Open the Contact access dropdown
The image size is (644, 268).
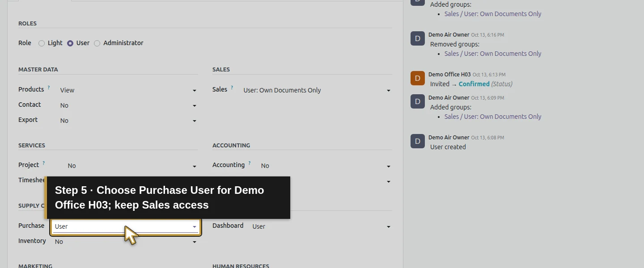coord(128,105)
